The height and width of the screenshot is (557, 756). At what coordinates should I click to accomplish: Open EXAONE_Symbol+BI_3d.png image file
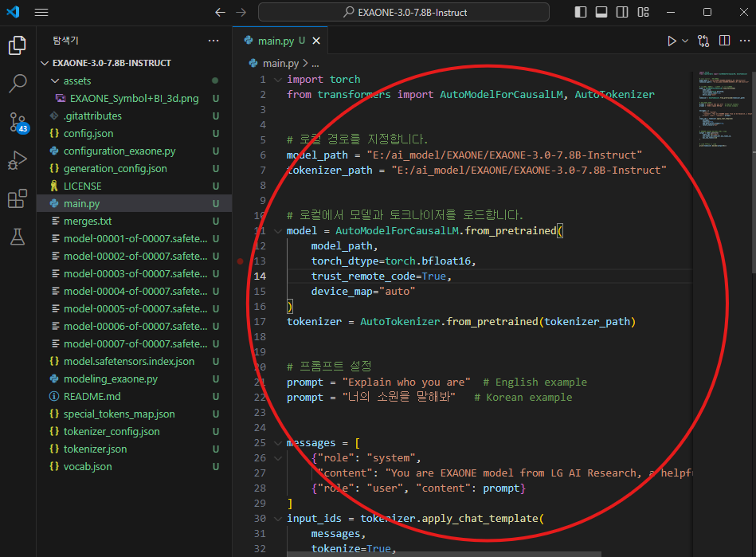(134, 98)
